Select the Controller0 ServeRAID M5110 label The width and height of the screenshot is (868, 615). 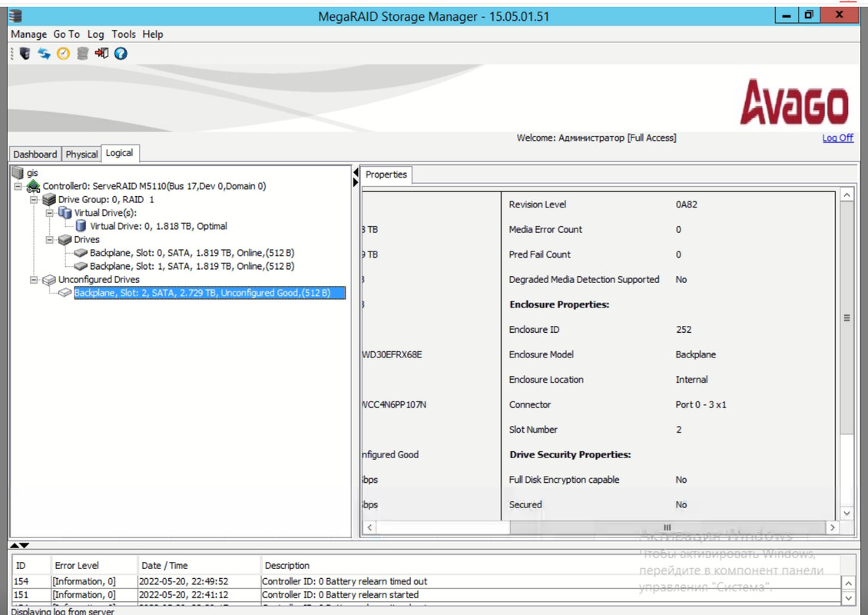tap(154, 186)
